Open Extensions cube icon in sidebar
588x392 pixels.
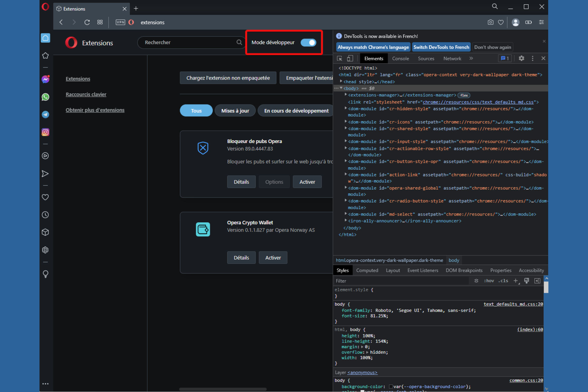click(x=45, y=232)
